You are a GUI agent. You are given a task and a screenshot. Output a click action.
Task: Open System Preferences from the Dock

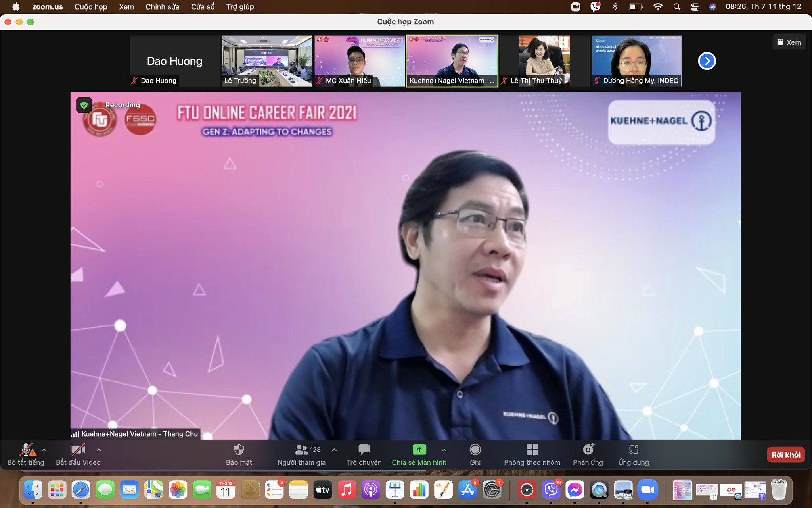(x=492, y=491)
